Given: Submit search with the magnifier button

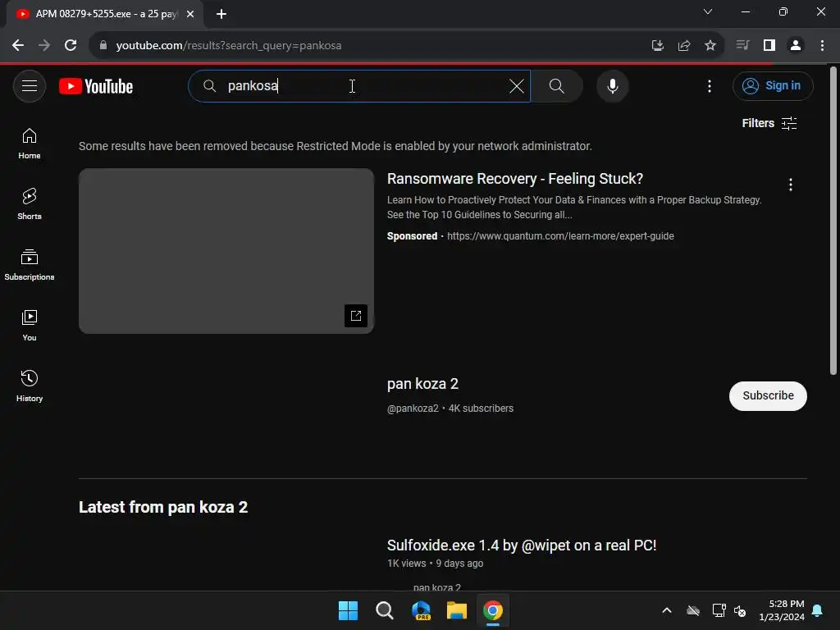Looking at the screenshot, I should click(x=557, y=85).
